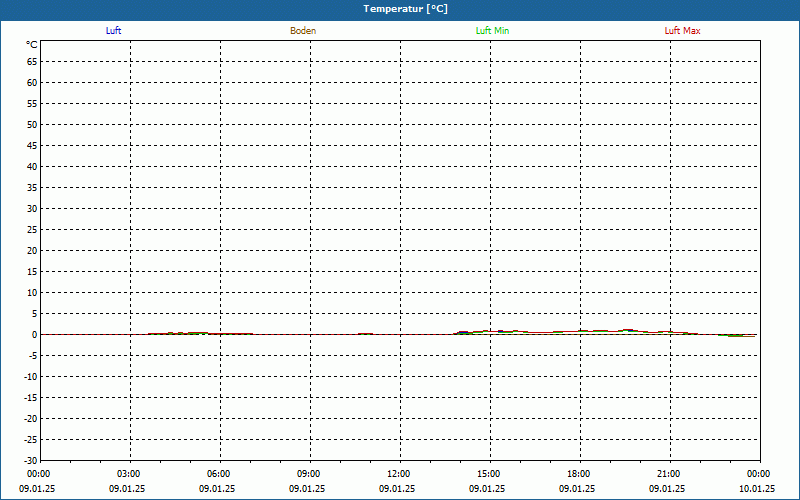Click the temperature curve near 04:30
This screenshot has width=800, height=500.
coord(176,333)
